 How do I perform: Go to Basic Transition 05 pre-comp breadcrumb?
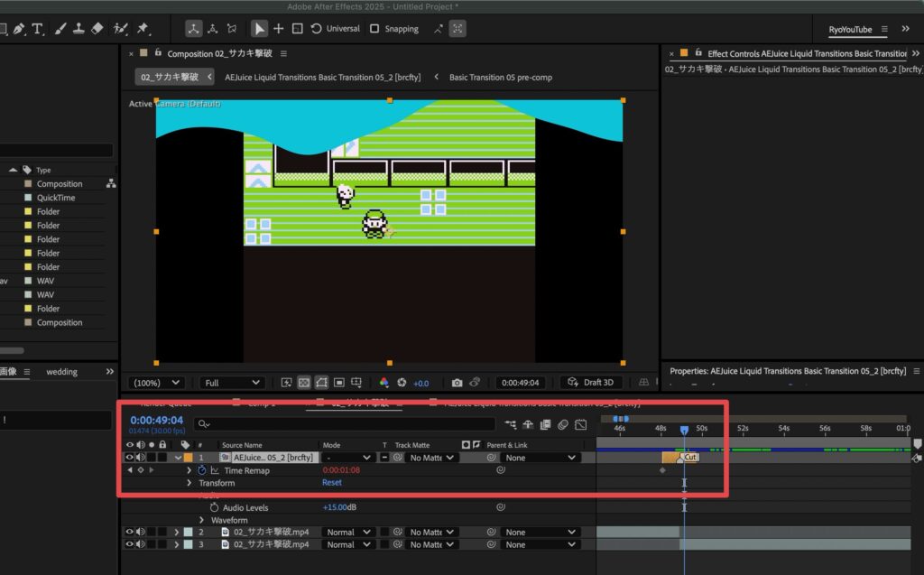click(500, 78)
